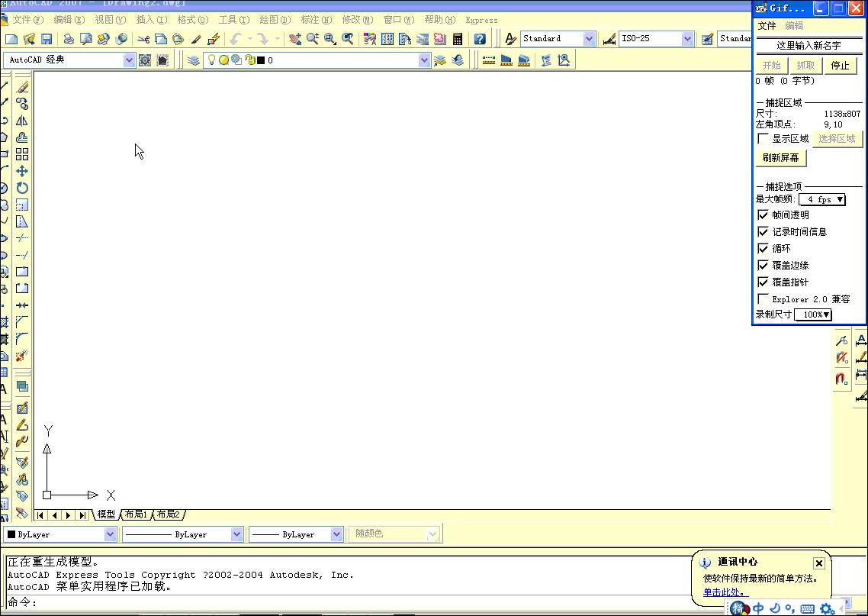Select the Scale tool

[22, 205]
